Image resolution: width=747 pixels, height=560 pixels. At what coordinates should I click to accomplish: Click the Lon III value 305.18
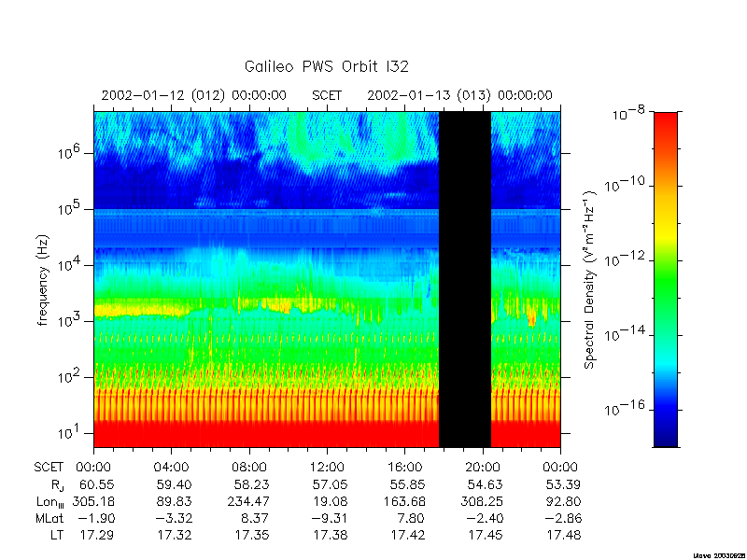[x=92, y=502]
